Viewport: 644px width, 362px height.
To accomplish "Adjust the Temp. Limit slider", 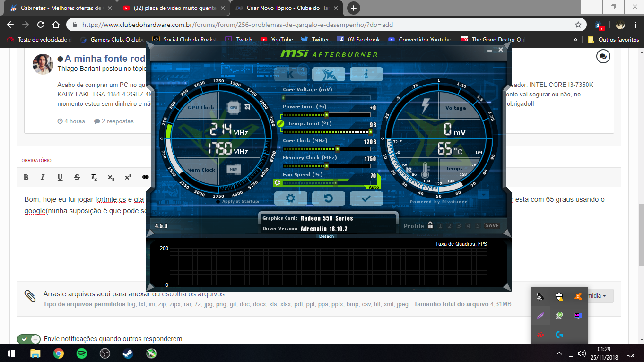I will pos(327,132).
